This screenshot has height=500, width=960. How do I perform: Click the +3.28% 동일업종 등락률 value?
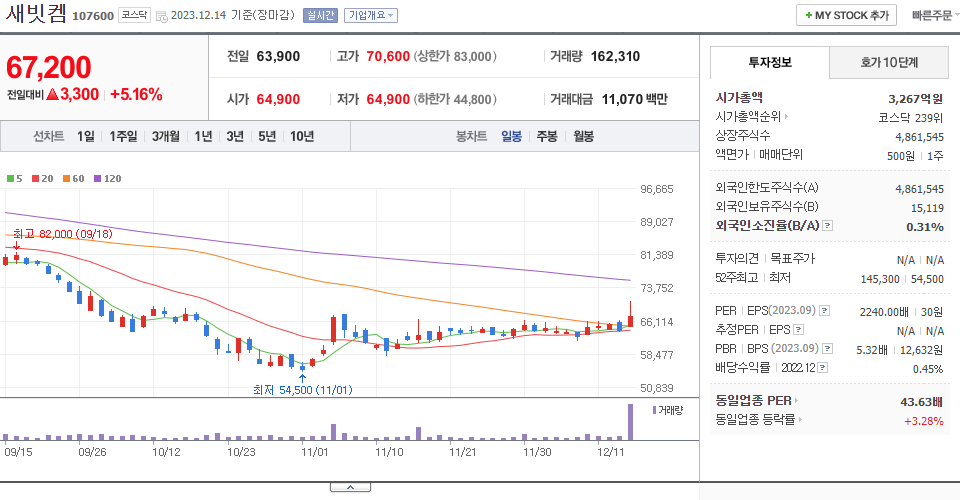coord(924,421)
